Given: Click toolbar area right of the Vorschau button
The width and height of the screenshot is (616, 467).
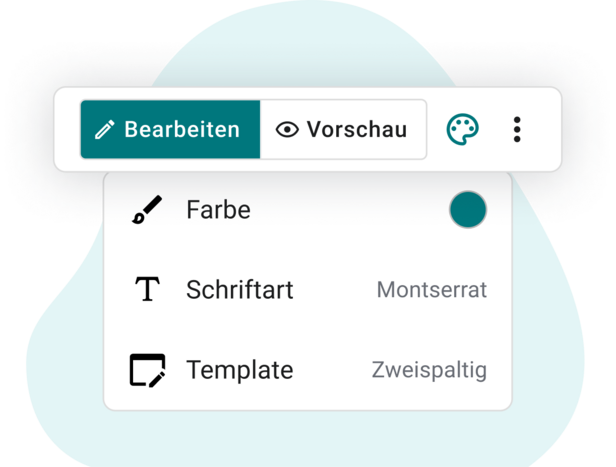Looking at the screenshot, I should click(x=436, y=129).
